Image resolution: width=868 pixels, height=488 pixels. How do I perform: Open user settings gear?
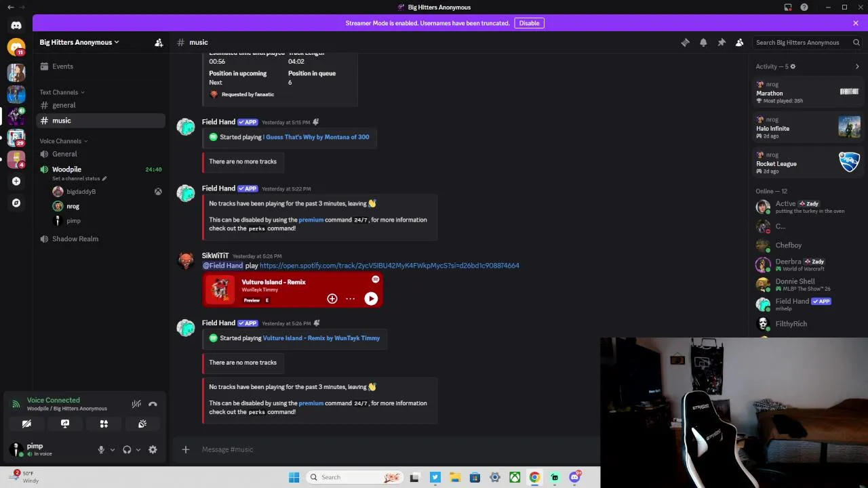coord(153,449)
